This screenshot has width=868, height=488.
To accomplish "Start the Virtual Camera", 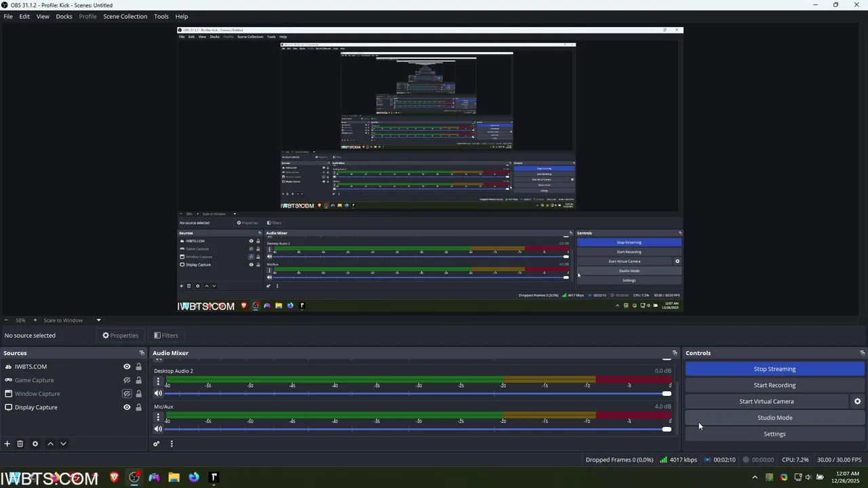I will (x=766, y=401).
